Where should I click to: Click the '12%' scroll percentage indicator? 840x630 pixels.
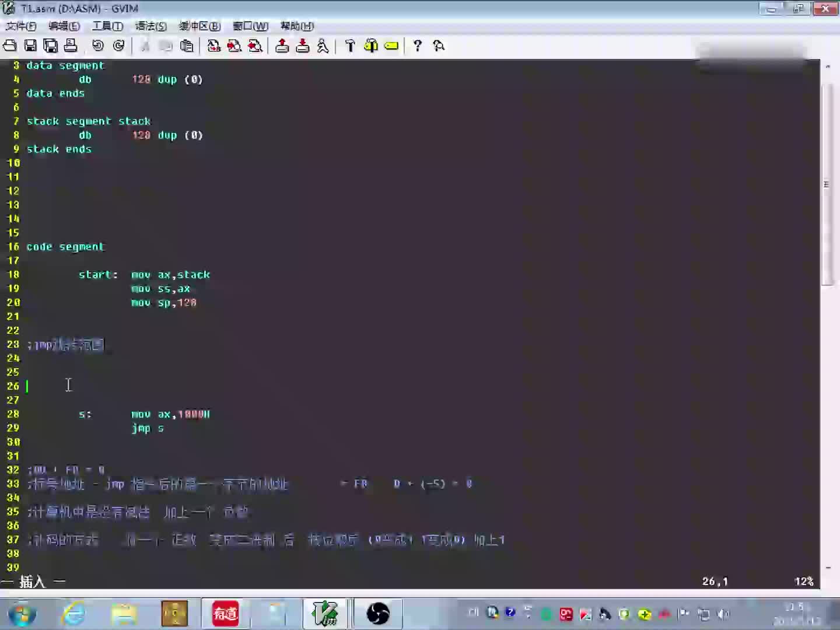804,582
